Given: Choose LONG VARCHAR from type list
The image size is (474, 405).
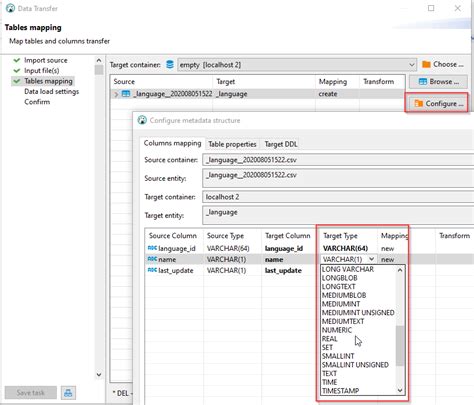Looking at the screenshot, I should coord(348,269).
